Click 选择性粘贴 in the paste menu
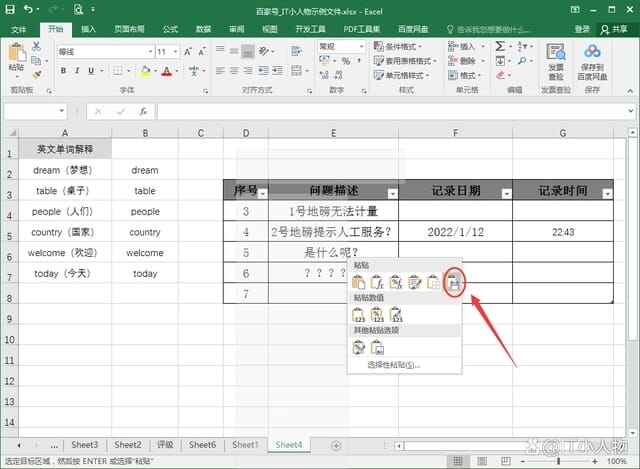 393,365
